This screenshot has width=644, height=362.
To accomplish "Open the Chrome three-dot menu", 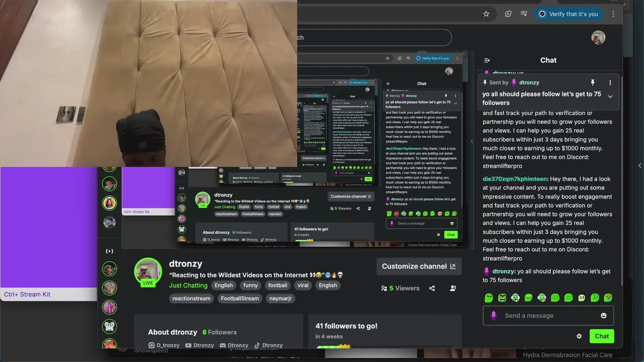I will click(x=613, y=14).
